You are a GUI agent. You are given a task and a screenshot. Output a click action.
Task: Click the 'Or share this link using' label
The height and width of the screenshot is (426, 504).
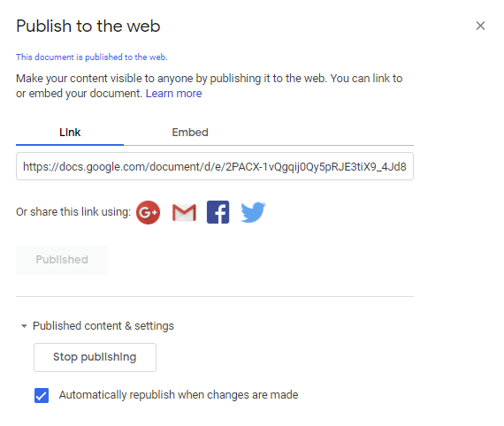click(73, 212)
